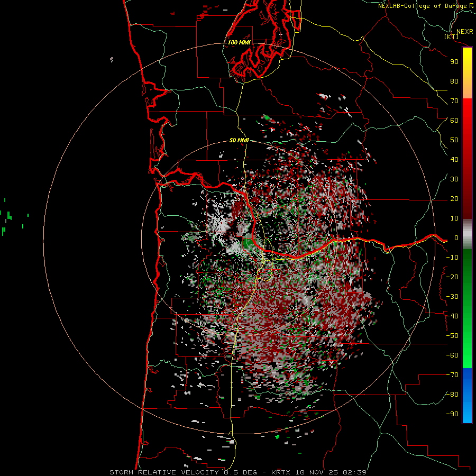Click the -50 scale value
Screen dimensions: 476x476
coord(452,336)
